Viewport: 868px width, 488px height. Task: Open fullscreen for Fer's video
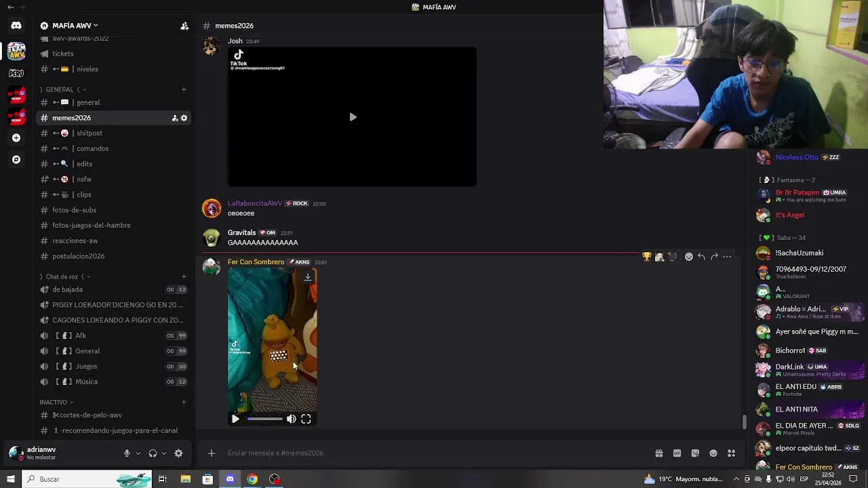tap(306, 419)
